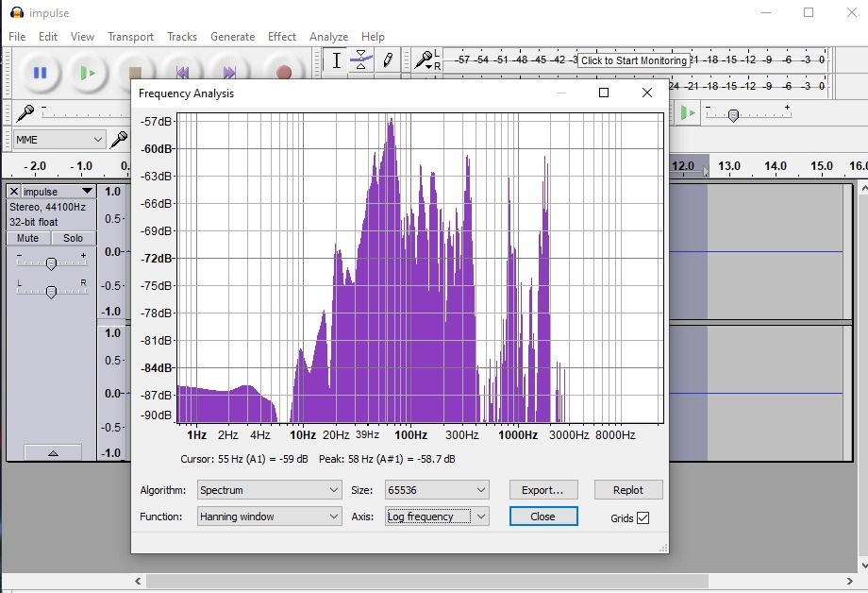868x593 pixels.
Task: Open the File menu
Action: coord(17,37)
